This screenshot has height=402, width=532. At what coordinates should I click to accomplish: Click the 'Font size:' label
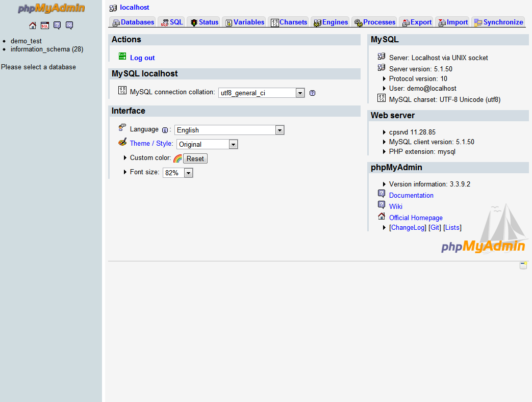point(144,172)
